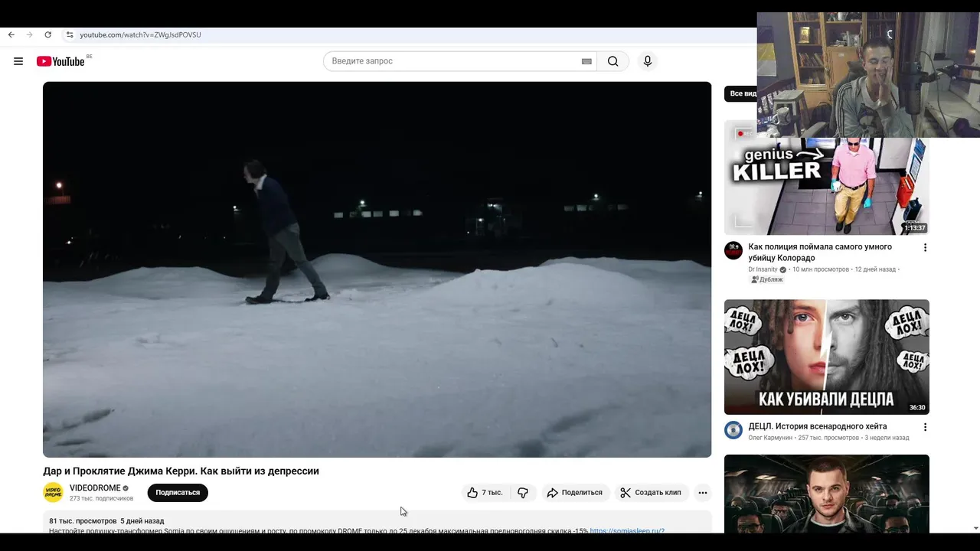Open more actions three-dot menu under the video

pos(702,493)
